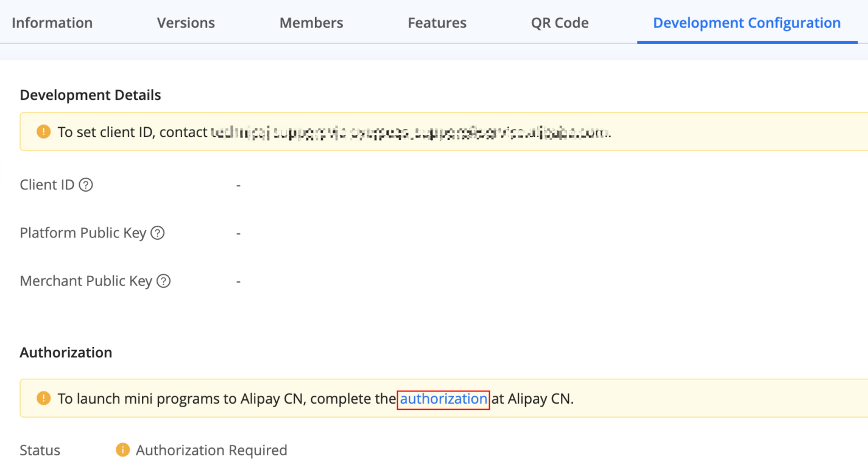This screenshot has height=473, width=868.
Task: Open the Versions tab
Action: point(186,23)
